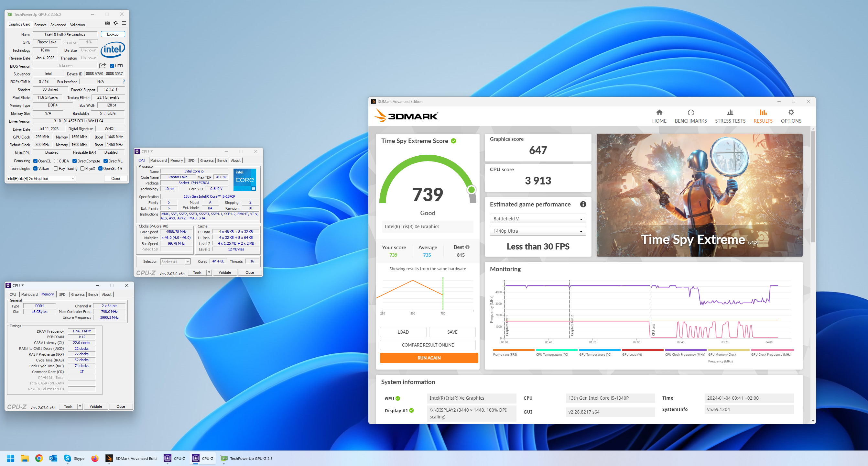Open 1440p Ultra resolution dropdown

(538, 231)
